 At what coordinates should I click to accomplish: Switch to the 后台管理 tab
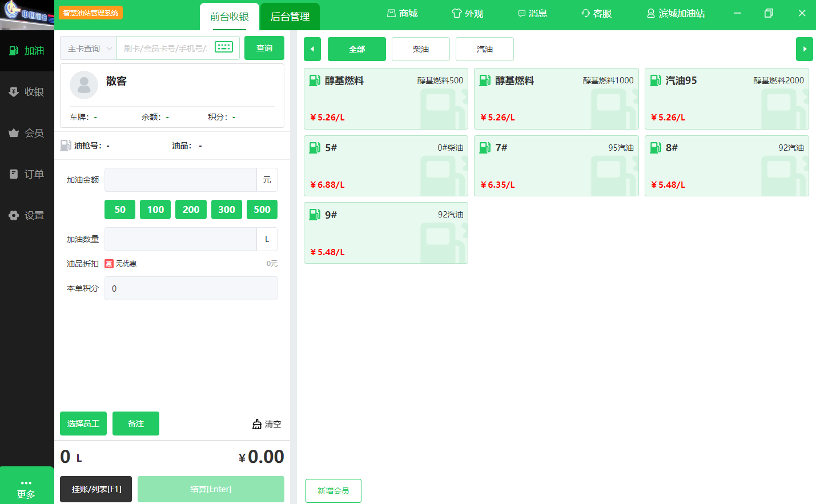[x=290, y=17]
